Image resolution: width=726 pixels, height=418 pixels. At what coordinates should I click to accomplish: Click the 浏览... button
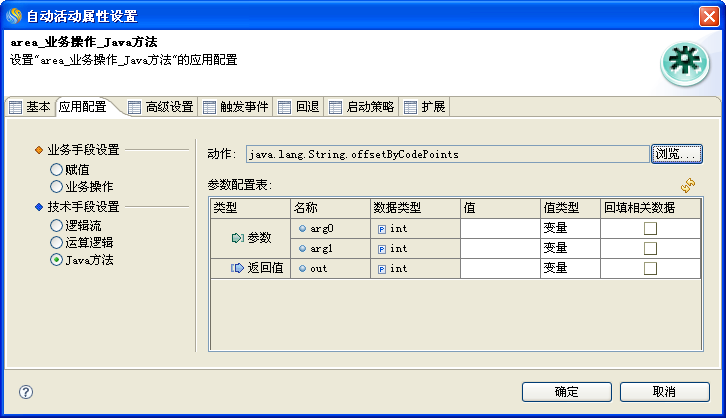pyautogui.click(x=677, y=154)
